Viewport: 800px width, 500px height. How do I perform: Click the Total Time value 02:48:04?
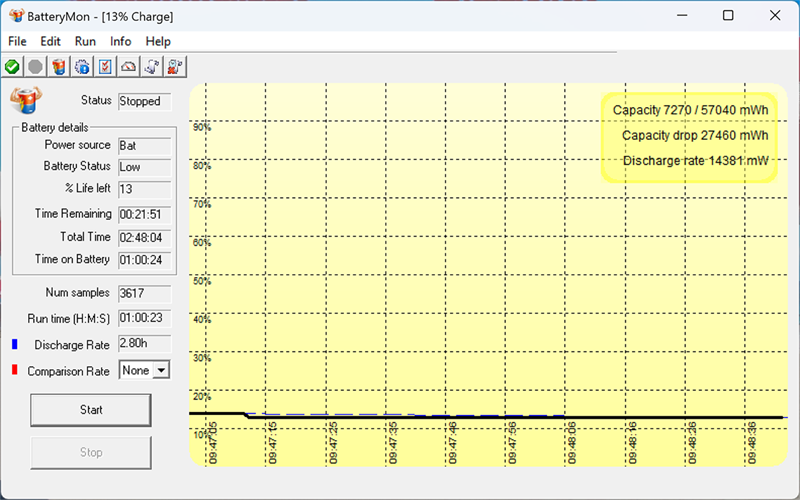pyautogui.click(x=145, y=238)
